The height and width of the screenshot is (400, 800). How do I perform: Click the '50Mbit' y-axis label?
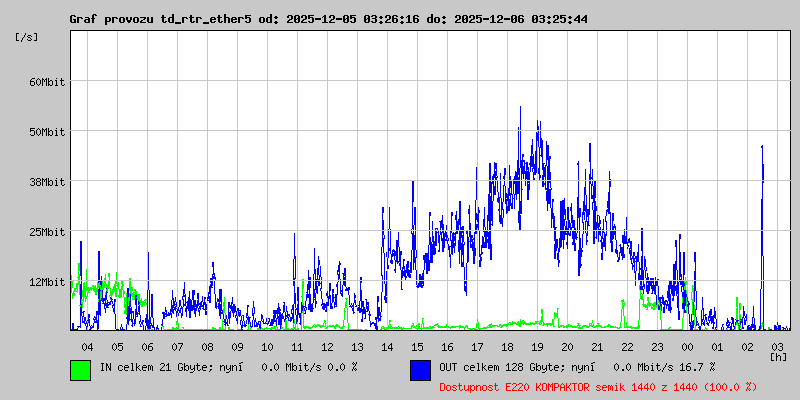coord(47,132)
